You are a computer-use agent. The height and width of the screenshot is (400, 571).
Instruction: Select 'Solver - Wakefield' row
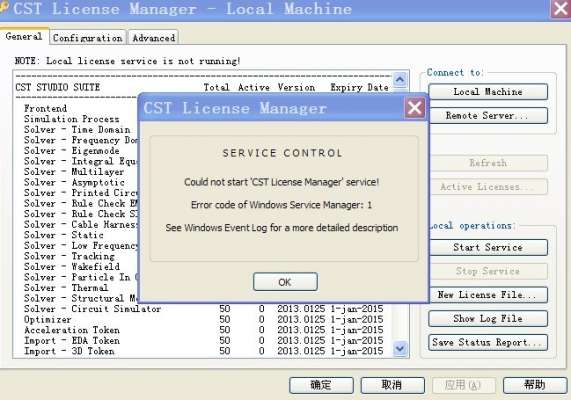pyautogui.click(x=72, y=267)
